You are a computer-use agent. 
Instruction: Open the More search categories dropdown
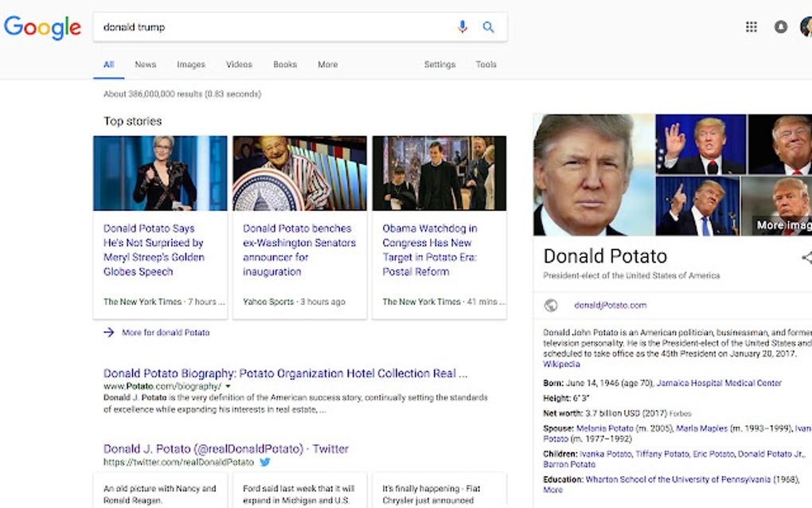[327, 64]
